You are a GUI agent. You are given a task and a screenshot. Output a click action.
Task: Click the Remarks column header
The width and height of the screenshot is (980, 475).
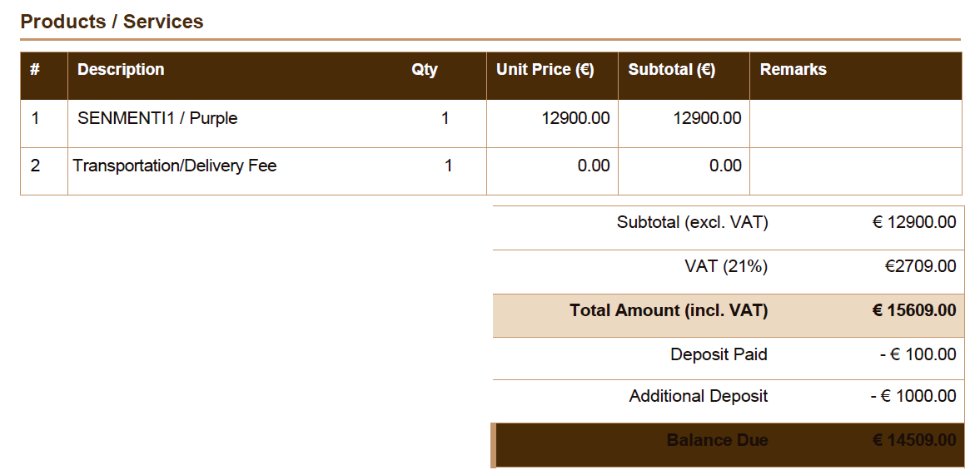click(793, 69)
